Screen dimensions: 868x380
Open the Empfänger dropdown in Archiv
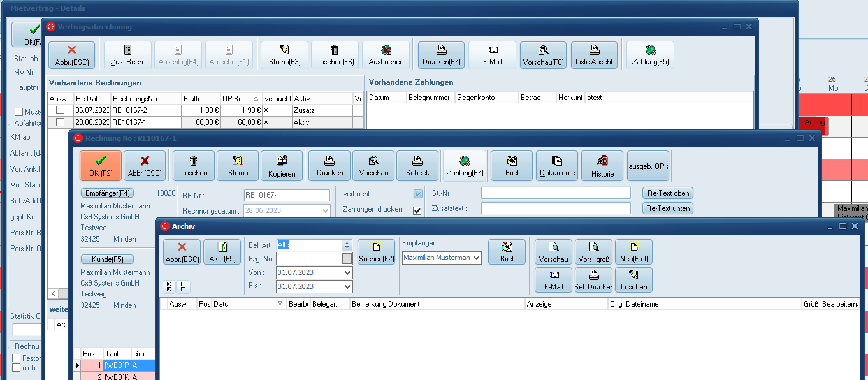click(x=475, y=258)
